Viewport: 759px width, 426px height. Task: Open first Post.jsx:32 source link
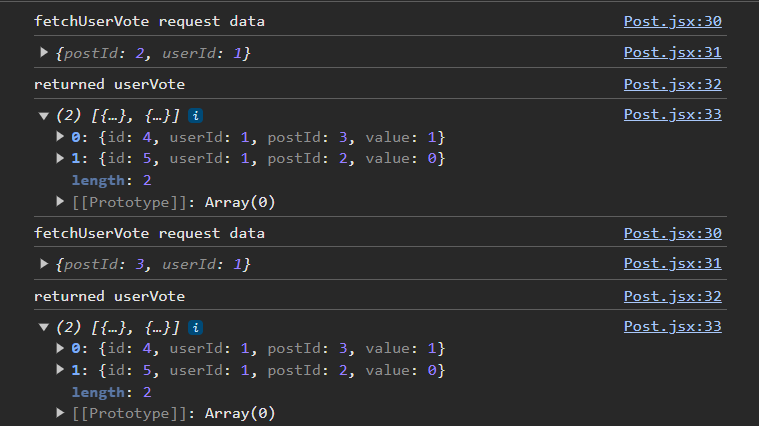pos(672,84)
